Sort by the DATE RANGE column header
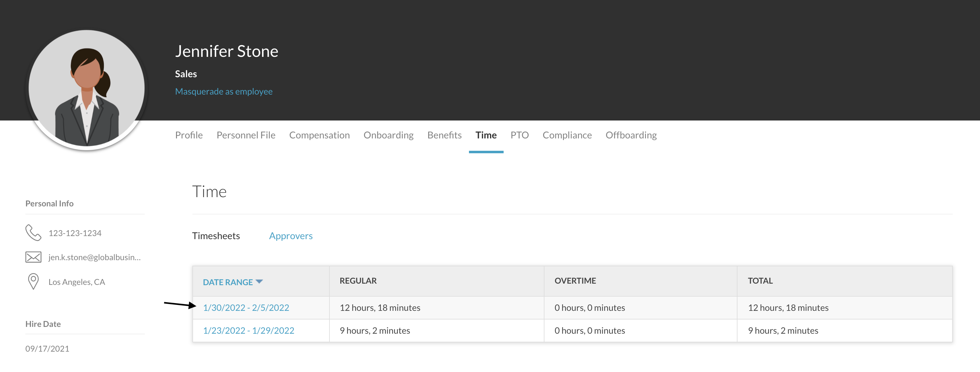The image size is (980, 372). click(x=227, y=282)
